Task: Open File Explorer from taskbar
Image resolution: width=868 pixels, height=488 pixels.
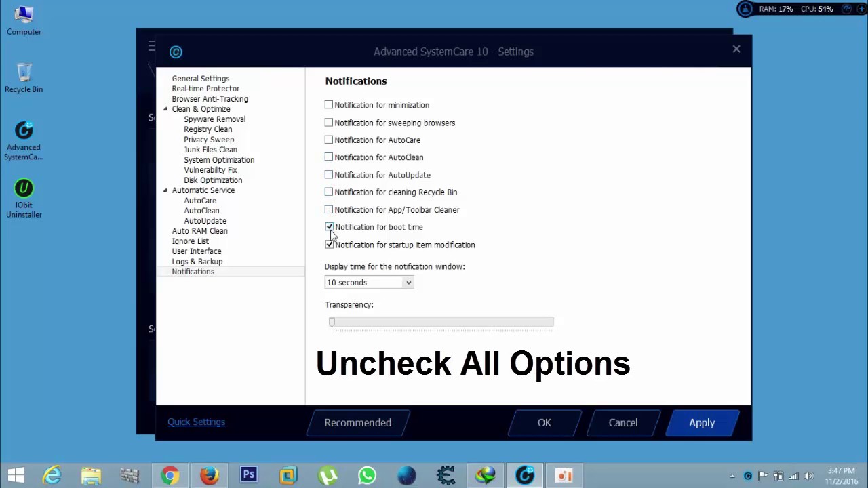Action: tap(91, 476)
